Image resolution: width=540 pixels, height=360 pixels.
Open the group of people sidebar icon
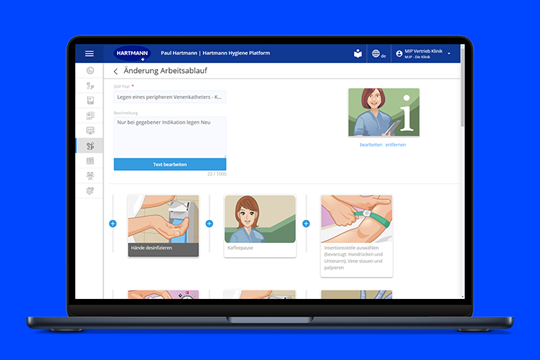[90, 176]
